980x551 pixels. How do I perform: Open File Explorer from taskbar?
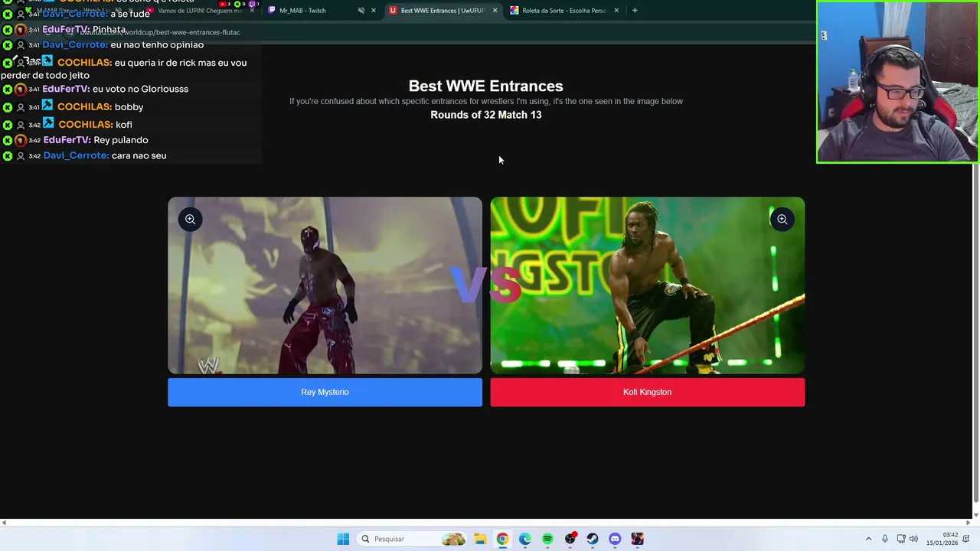pyautogui.click(x=479, y=539)
